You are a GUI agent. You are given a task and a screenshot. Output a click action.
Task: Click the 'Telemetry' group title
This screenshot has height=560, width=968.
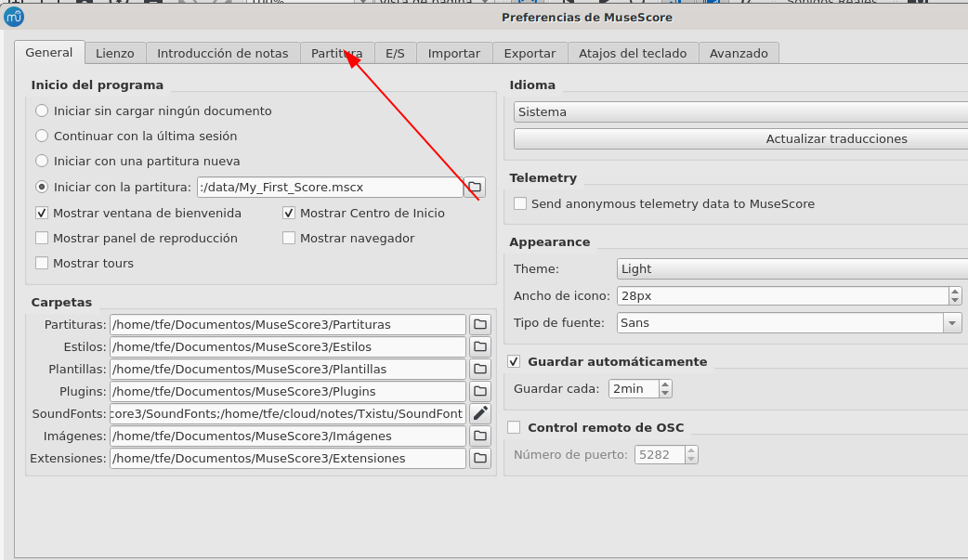543,177
